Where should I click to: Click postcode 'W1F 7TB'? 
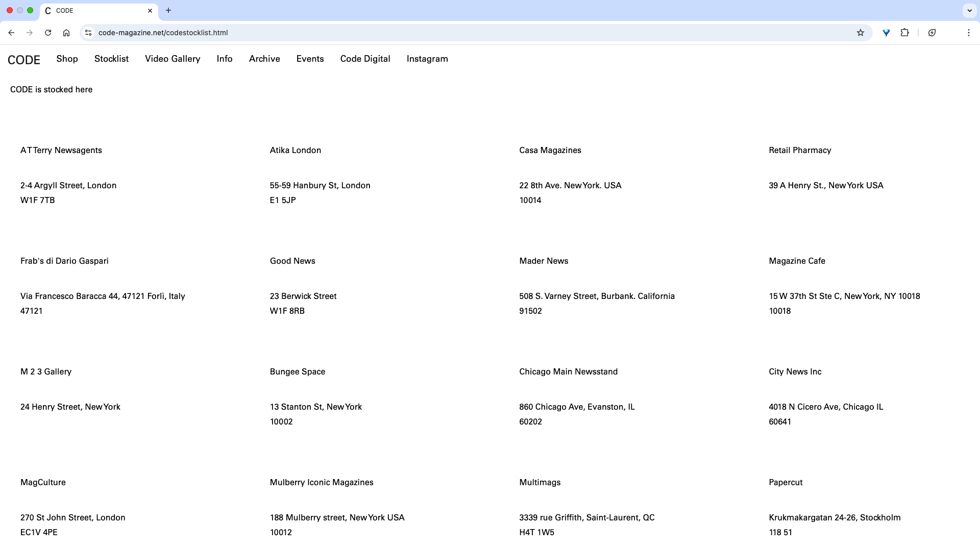pyautogui.click(x=38, y=201)
